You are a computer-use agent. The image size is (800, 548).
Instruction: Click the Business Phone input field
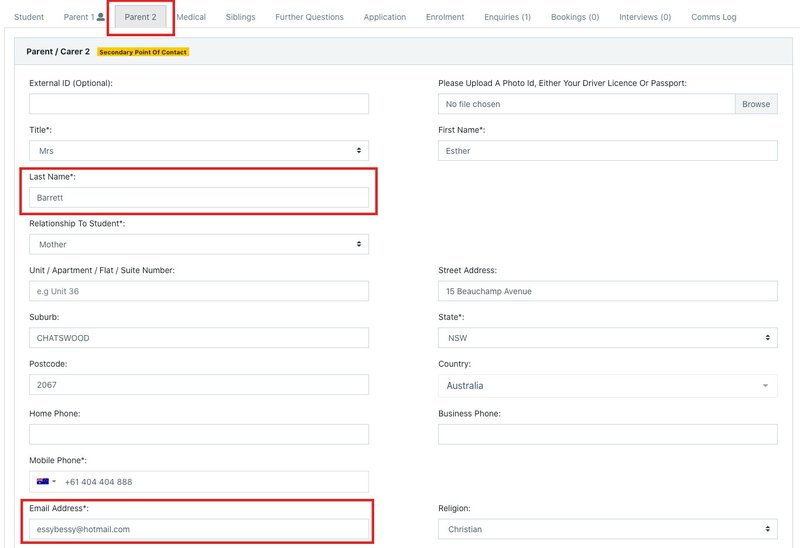(607, 434)
